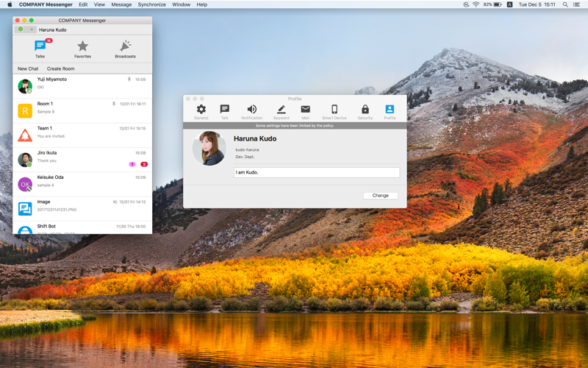Screen dimensions: 588x368
Task: Click 'sample 4' preview under Keisuke Oda
Action: coord(46,185)
